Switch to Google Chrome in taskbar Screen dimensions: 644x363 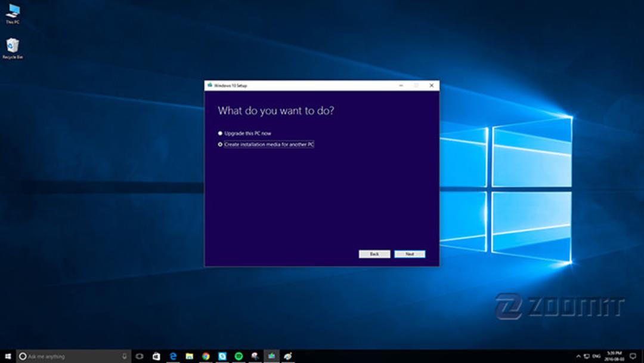206,356
